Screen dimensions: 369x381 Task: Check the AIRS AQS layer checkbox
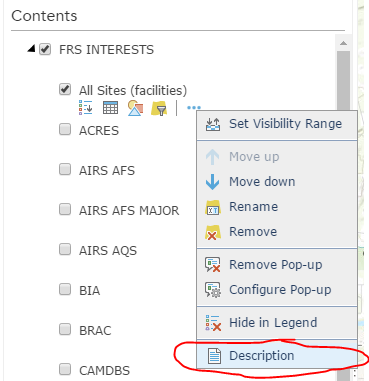[65, 249]
